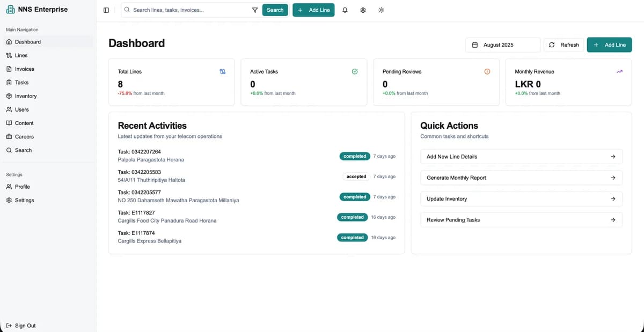This screenshot has height=332, width=644.
Task: Click Update Inventory quick action
Action: [x=521, y=199]
